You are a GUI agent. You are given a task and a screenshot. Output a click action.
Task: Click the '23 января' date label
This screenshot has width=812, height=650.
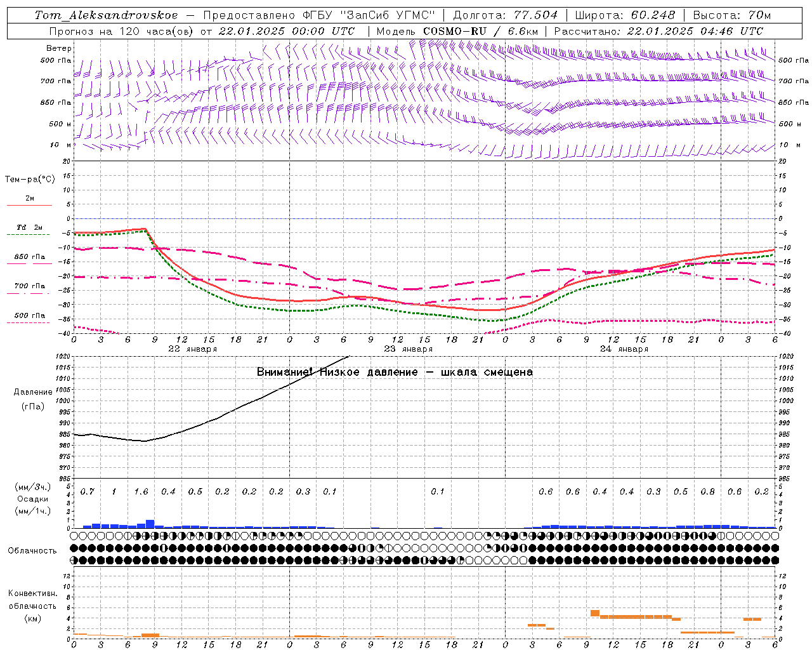coord(409,348)
